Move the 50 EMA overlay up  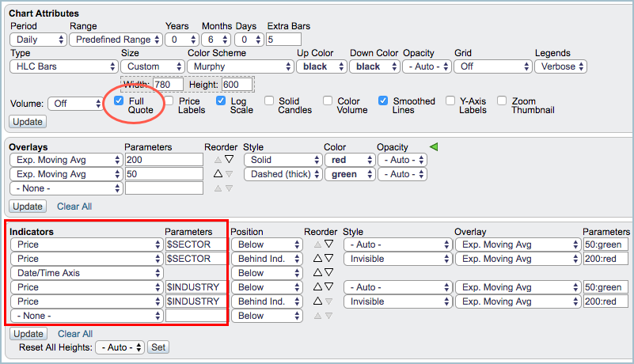(x=218, y=174)
